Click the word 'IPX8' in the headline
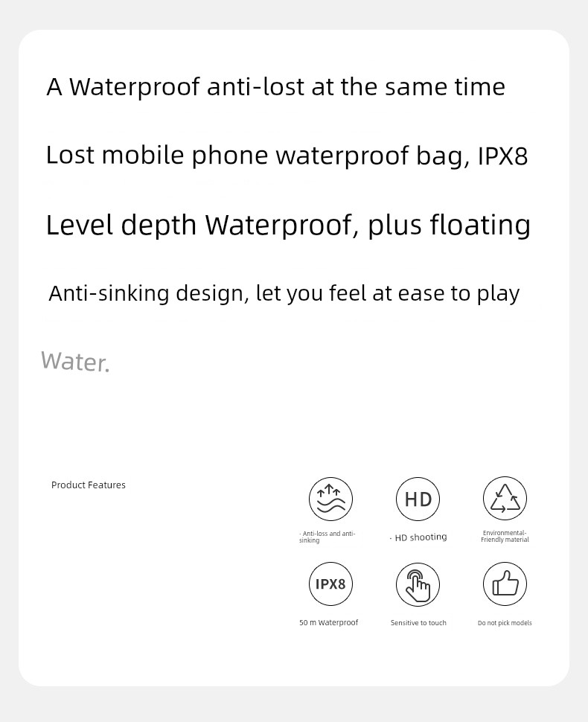Viewport: 588px width, 722px height. coord(503,156)
